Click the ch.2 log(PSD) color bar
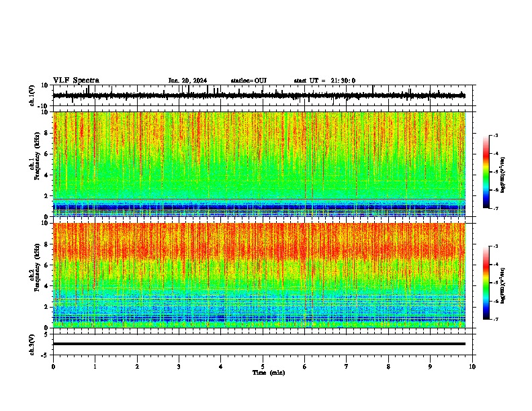 coord(486,283)
